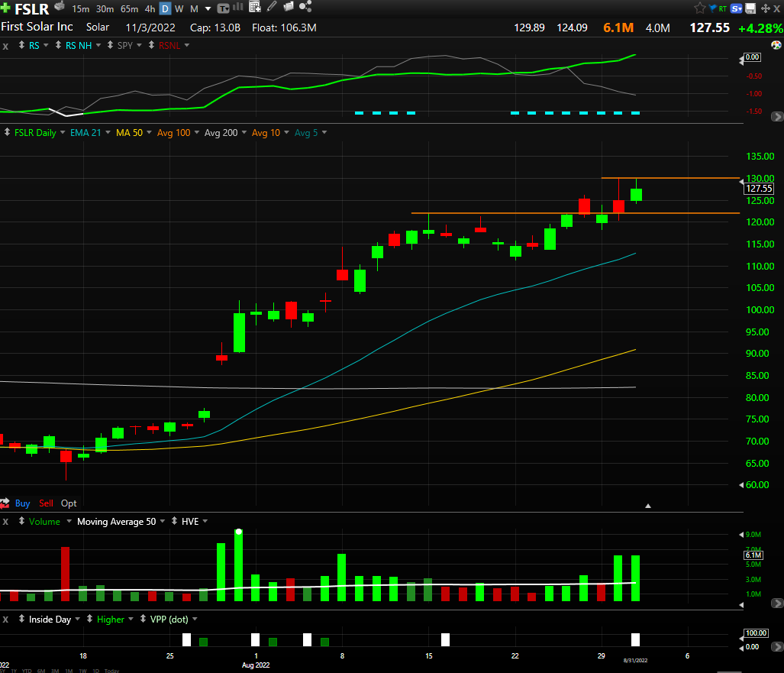Click the scroll button on Inside Day scale
The width and height of the screenshot is (784, 673).
point(777,647)
